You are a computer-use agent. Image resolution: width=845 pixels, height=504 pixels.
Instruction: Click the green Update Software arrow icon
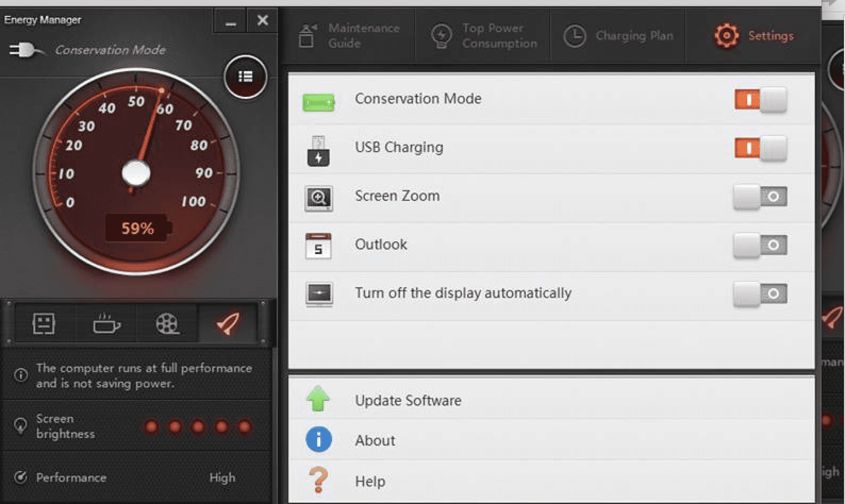tap(318, 399)
